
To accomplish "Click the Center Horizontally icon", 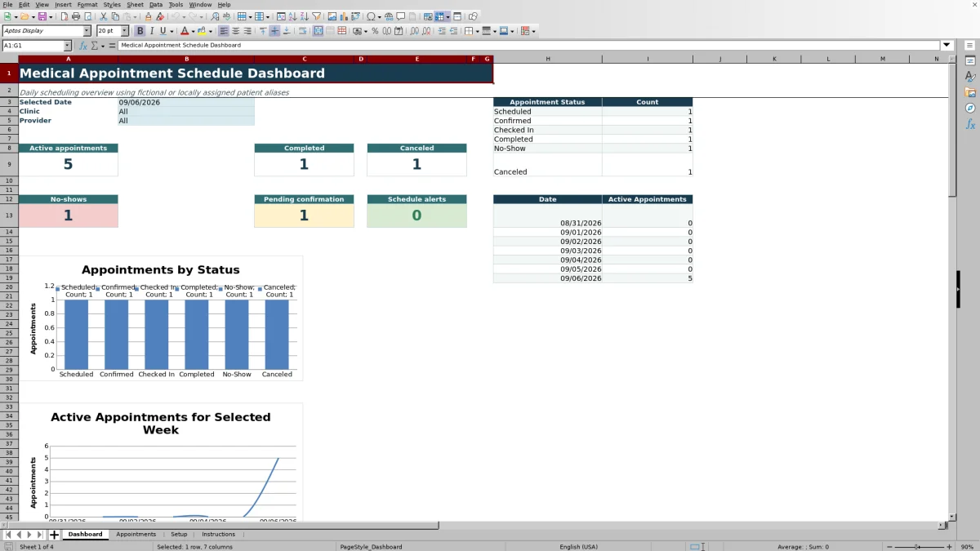I will click(234, 31).
